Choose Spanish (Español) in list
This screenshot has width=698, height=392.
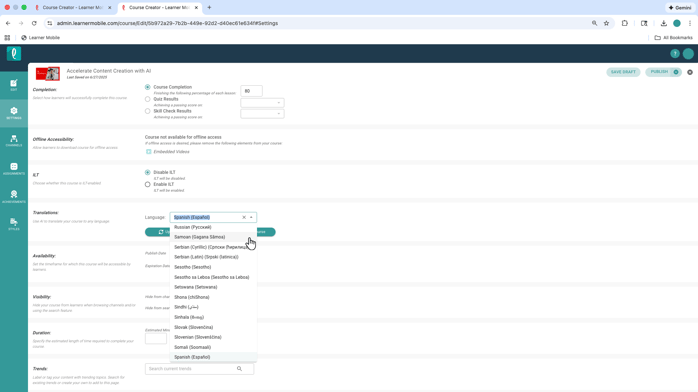coord(213,357)
